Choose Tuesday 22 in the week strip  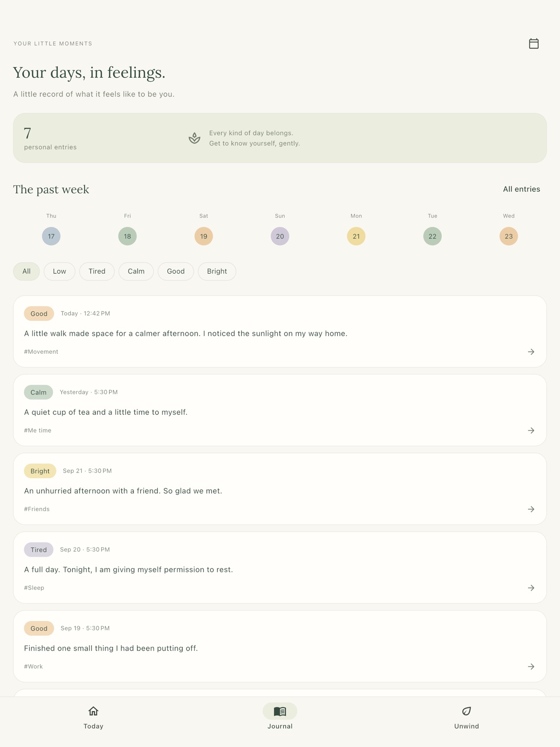click(x=432, y=236)
